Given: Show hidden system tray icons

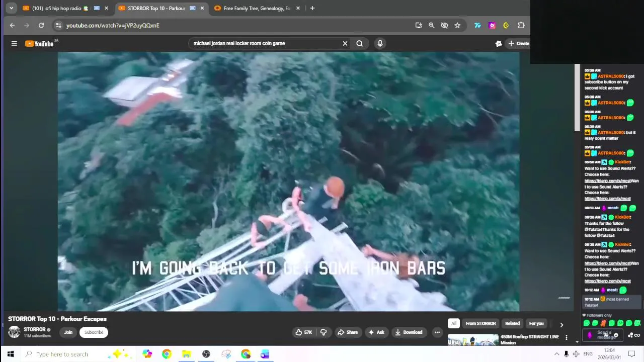Looking at the screenshot, I should [x=557, y=354].
